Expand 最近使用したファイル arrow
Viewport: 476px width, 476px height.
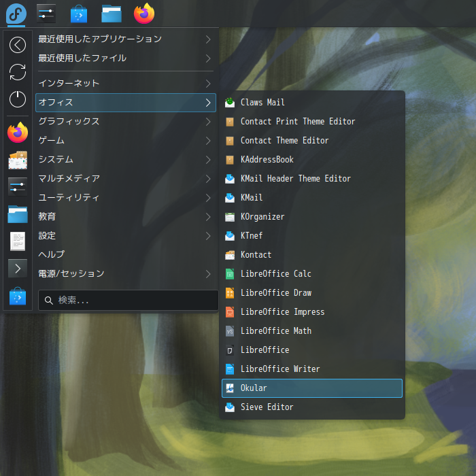pos(208,58)
